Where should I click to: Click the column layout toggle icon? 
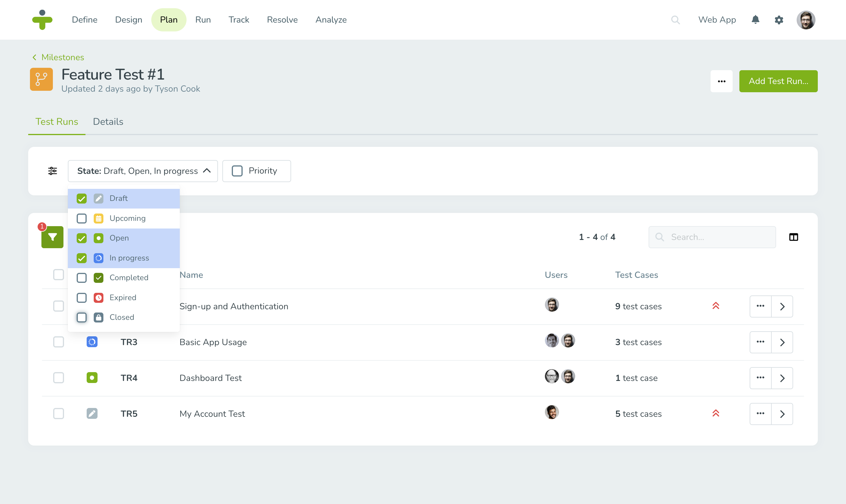click(793, 237)
